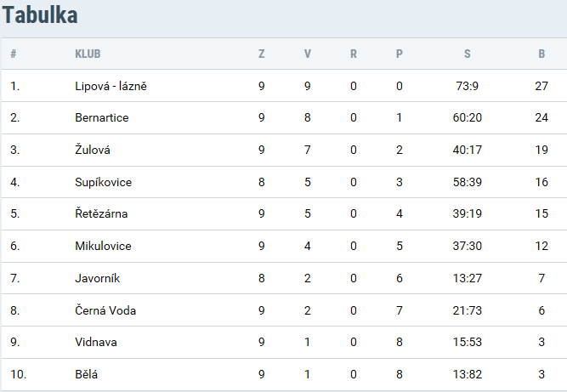Click the S score column header
The height and width of the screenshot is (392, 567).
[x=468, y=54]
